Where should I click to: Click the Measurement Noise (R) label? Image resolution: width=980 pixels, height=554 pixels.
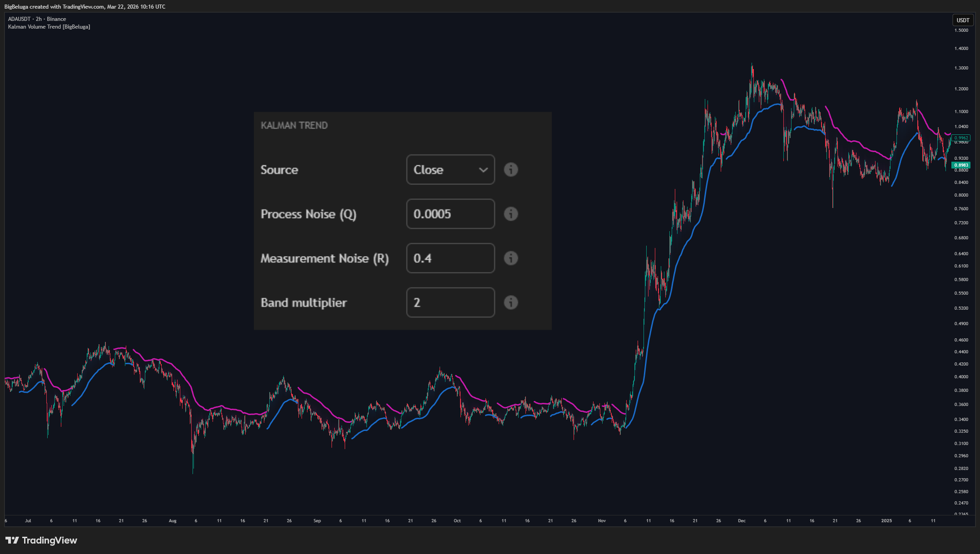[x=325, y=258]
